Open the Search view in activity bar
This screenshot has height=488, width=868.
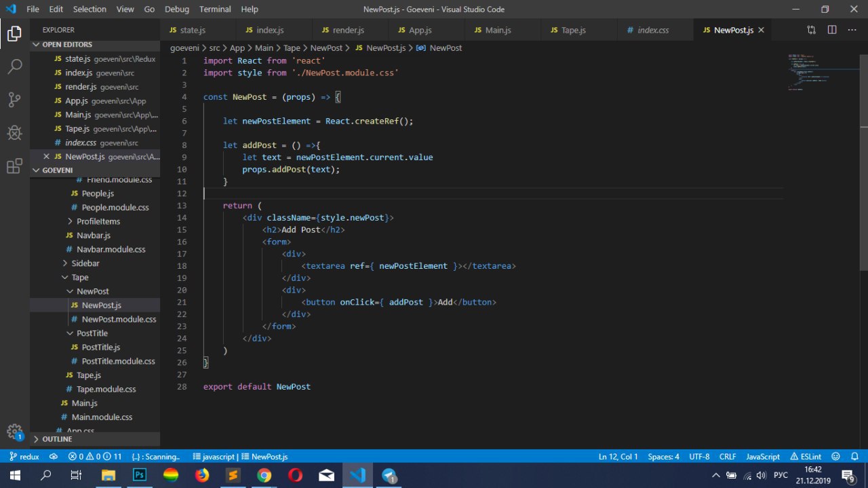[14, 67]
